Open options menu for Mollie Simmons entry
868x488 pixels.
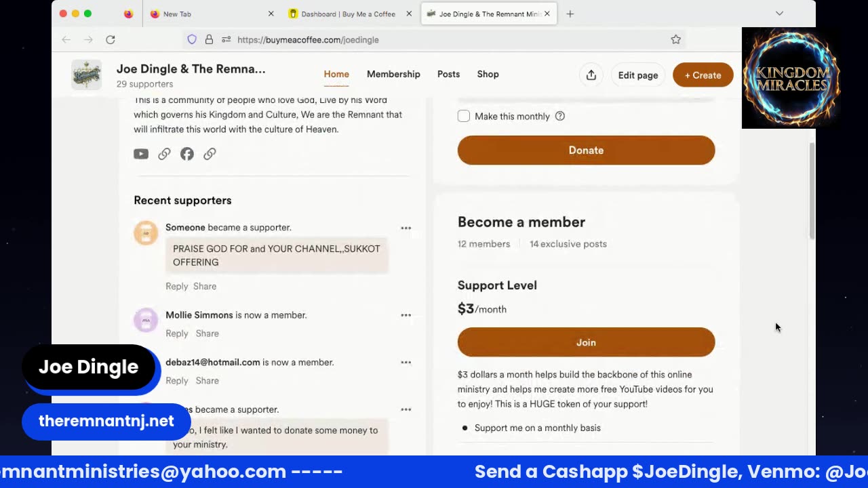[x=406, y=315]
